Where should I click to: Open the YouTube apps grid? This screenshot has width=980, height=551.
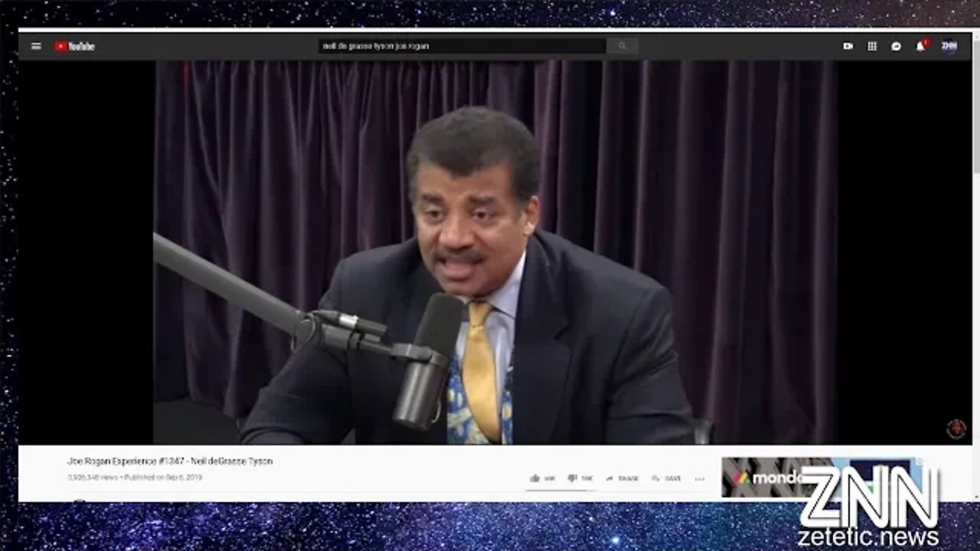click(872, 46)
